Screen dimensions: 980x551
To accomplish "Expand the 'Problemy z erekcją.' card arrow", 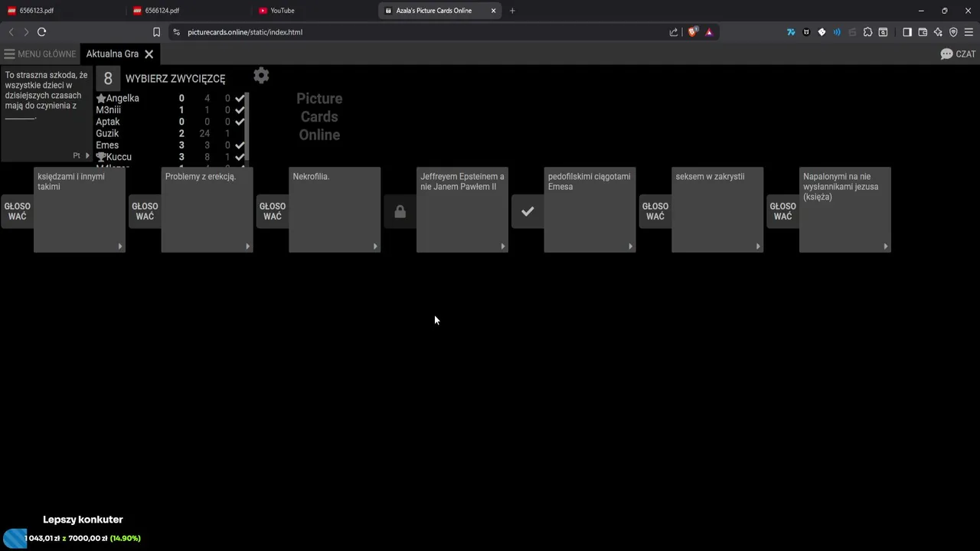I will tap(247, 246).
